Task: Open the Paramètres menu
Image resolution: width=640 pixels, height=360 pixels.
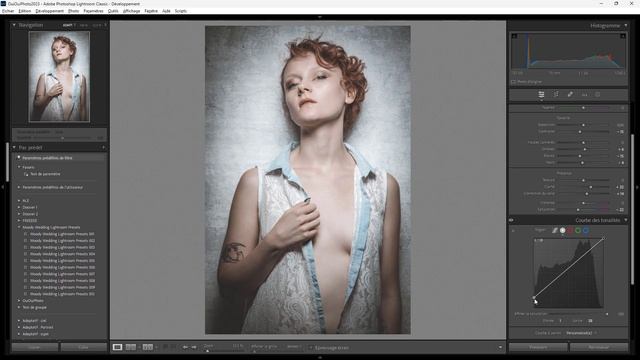Action: (93, 11)
